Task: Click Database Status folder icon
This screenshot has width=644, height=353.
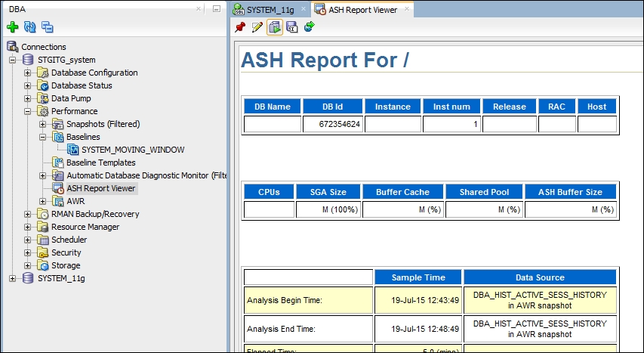Action: pos(43,85)
